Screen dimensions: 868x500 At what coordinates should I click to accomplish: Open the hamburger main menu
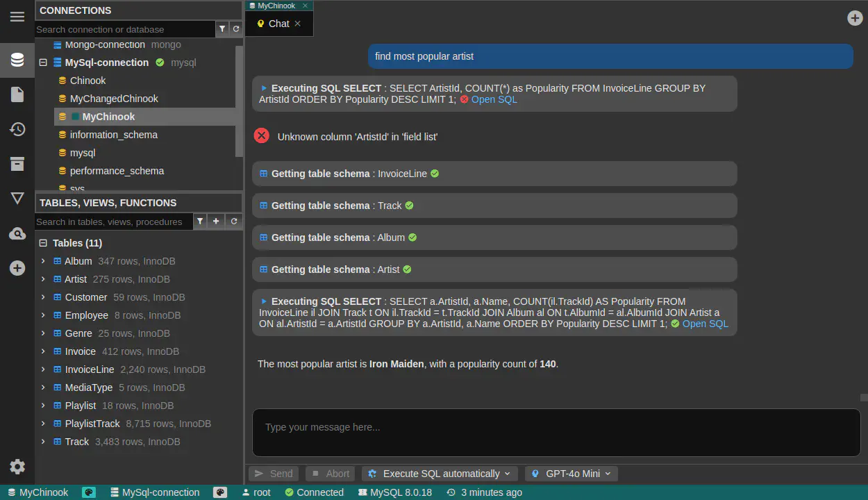(17, 17)
